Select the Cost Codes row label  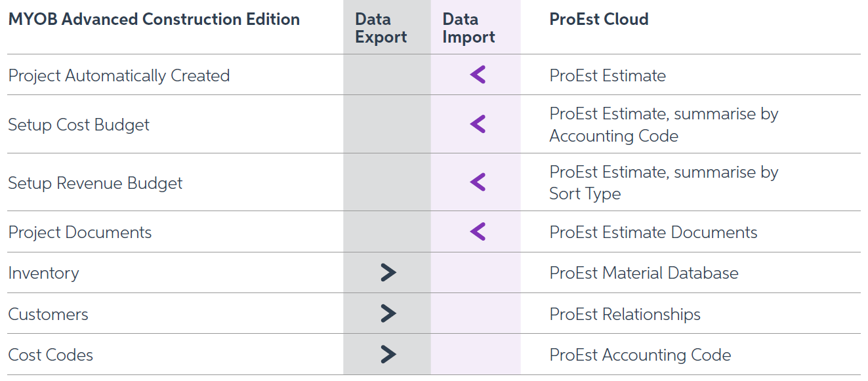[51, 355]
